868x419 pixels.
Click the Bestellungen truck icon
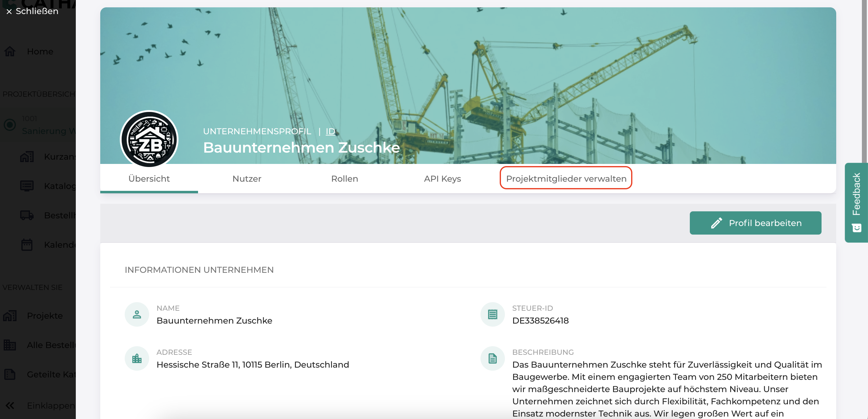(x=27, y=215)
